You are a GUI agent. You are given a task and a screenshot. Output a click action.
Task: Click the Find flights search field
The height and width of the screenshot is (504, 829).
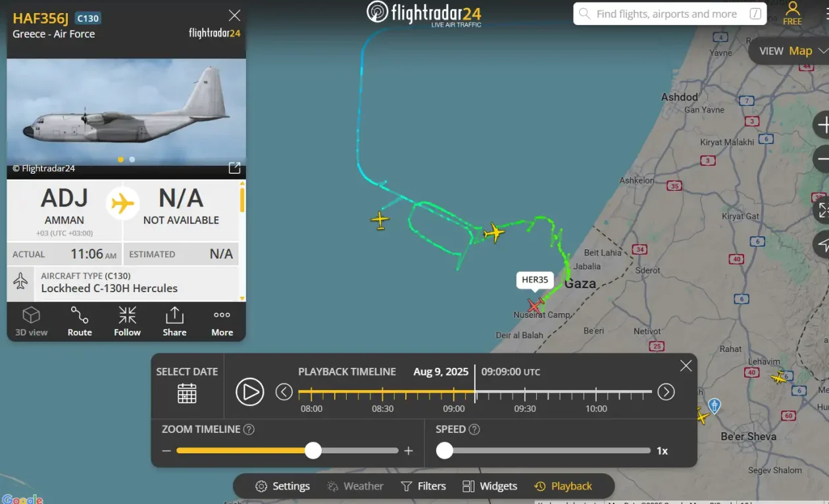click(670, 14)
